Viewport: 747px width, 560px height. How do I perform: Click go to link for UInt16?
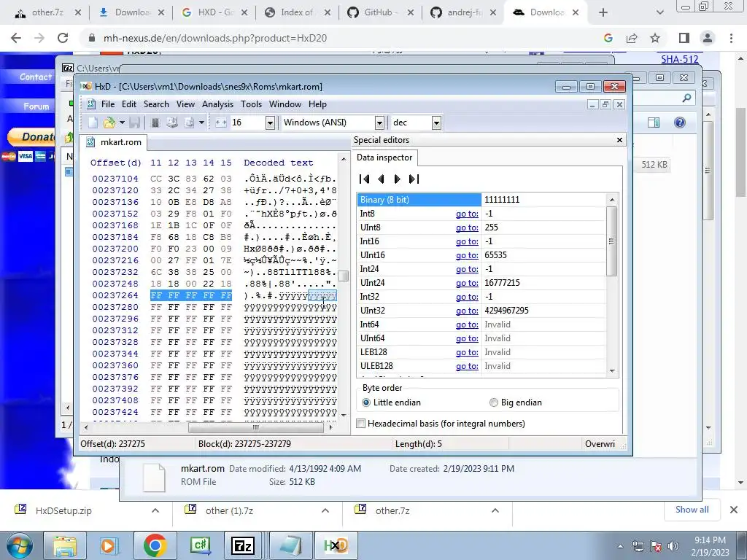coord(467,255)
